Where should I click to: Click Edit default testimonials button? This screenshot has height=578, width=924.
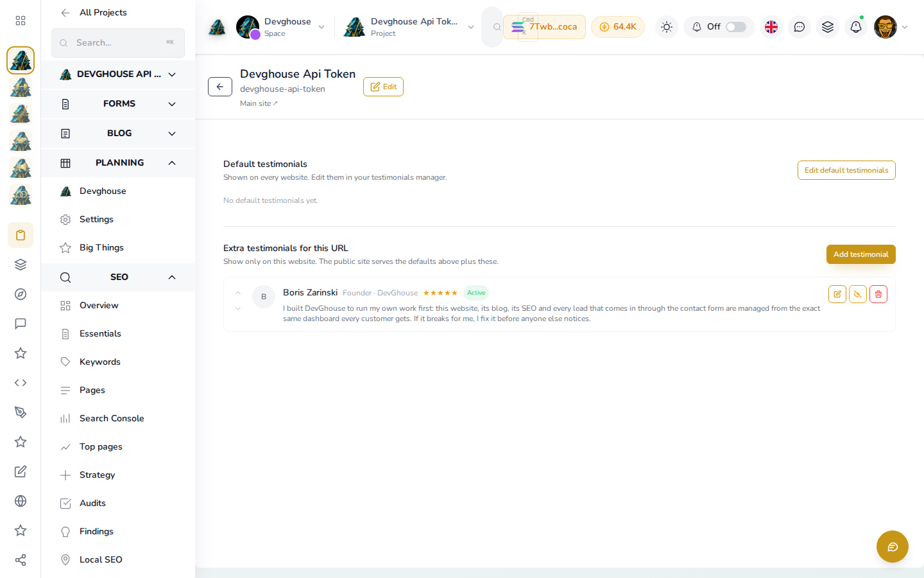(846, 170)
